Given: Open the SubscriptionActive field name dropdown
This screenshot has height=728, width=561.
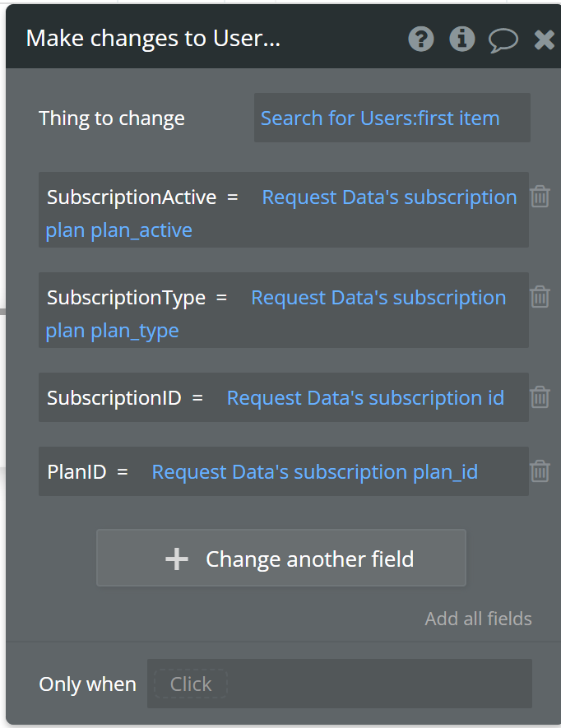Looking at the screenshot, I should click(132, 197).
